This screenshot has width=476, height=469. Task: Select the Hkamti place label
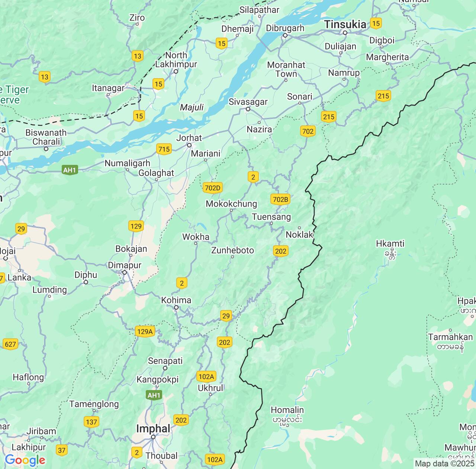click(390, 244)
